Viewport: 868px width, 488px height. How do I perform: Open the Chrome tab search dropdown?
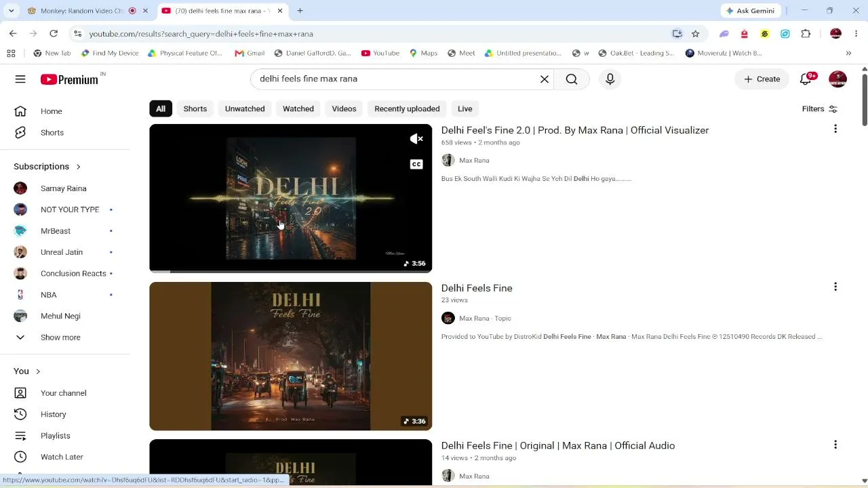(11, 11)
